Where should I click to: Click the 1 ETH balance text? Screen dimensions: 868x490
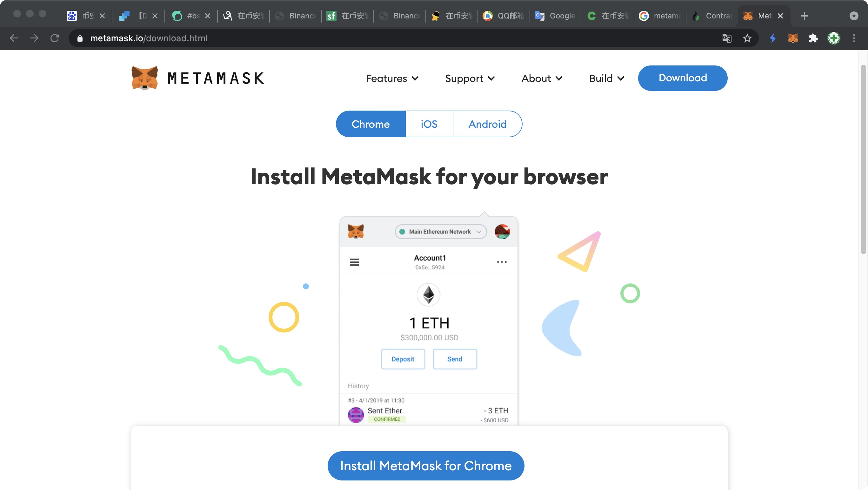tap(429, 323)
